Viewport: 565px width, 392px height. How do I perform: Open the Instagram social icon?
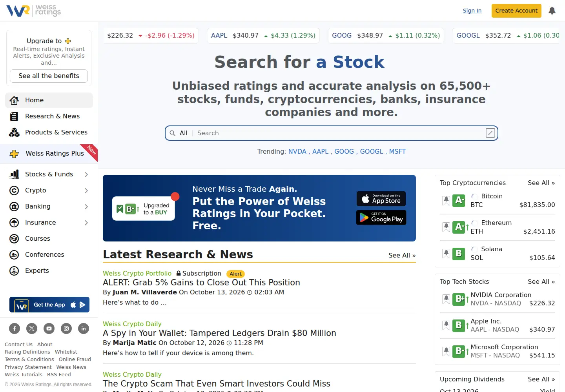point(66,328)
